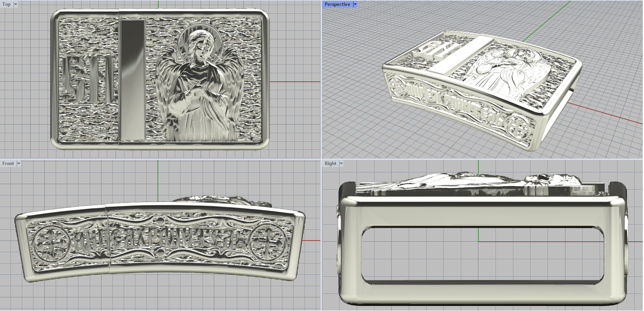This screenshot has width=644, height=311.
Task: Click the Front viewport title label
Action: coord(8,164)
